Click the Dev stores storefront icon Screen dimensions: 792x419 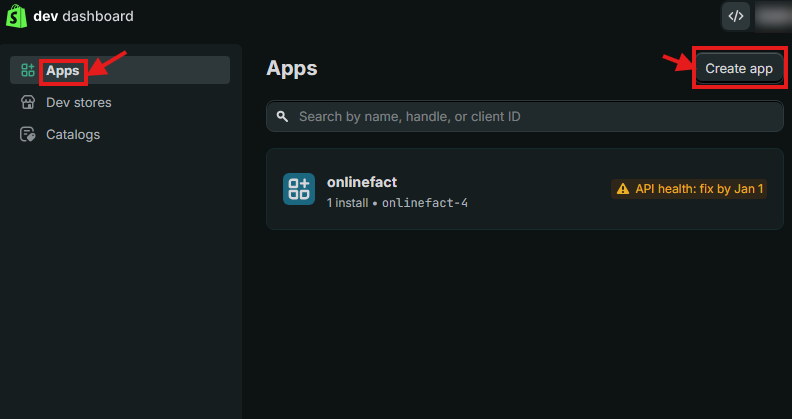pos(28,102)
